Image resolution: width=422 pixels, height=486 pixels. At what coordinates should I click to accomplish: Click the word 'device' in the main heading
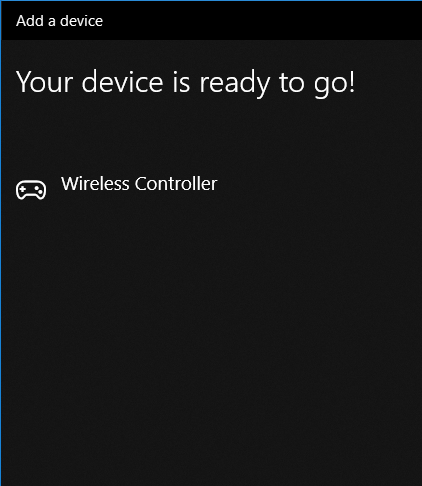coord(122,82)
